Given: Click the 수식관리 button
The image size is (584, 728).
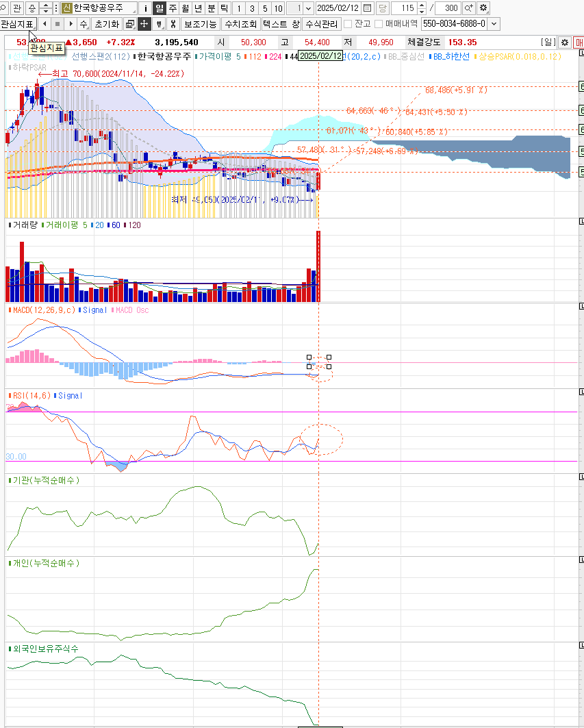Looking at the screenshot, I should pyautogui.click(x=321, y=24).
